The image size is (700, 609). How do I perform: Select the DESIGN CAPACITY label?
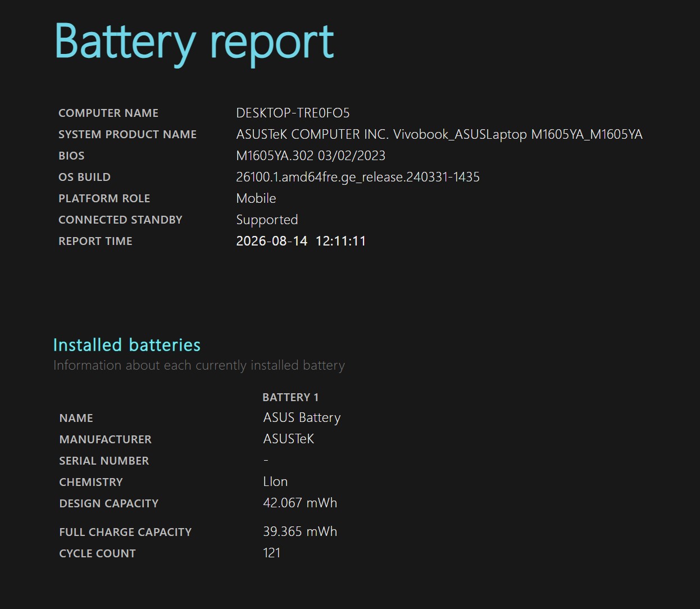point(108,503)
